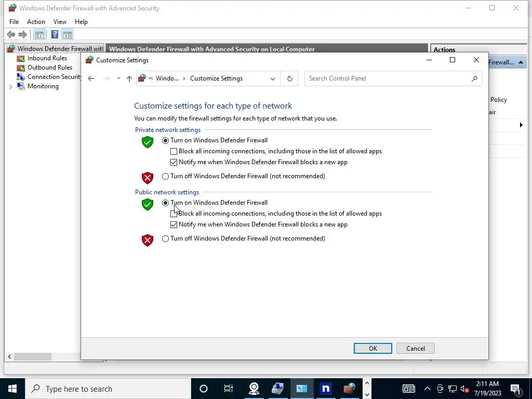Image resolution: width=532 pixels, height=399 pixels.
Task: Open the Help icon in the MMC toolbar
Action: [55, 34]
